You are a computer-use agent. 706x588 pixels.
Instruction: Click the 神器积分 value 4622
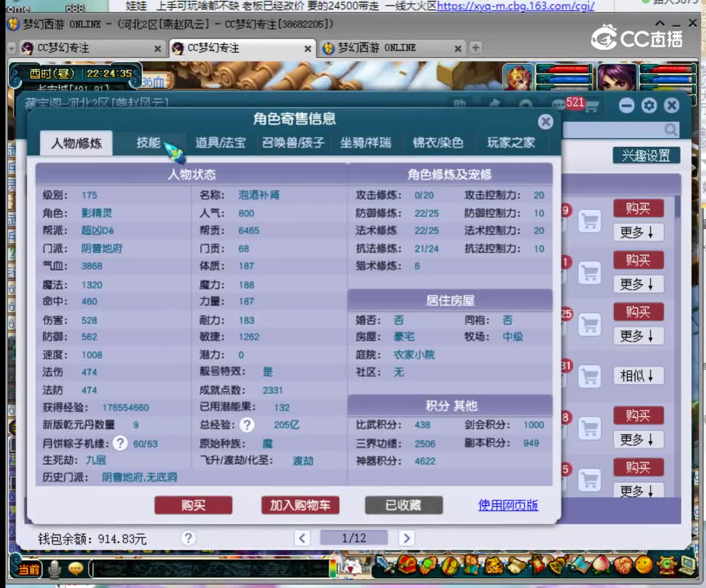pyautogui.click(x=425, y=461)
